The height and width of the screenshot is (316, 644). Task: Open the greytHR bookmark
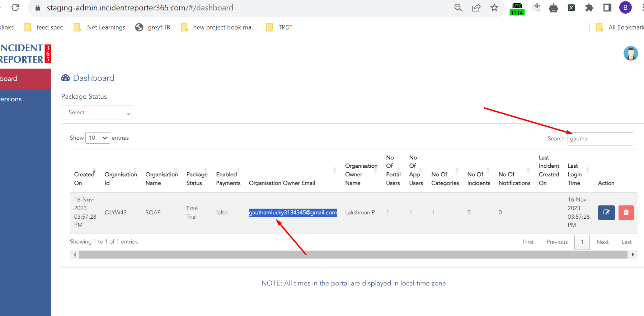coord(153,27)
